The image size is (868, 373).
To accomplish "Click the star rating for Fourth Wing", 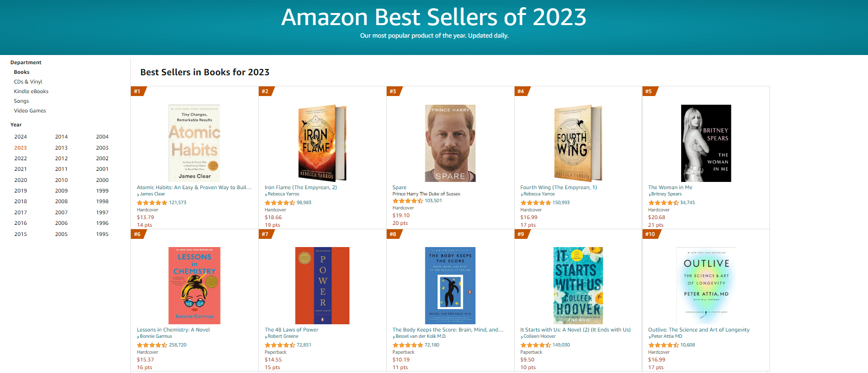I will pyautogui.click(x=535, y=203).
